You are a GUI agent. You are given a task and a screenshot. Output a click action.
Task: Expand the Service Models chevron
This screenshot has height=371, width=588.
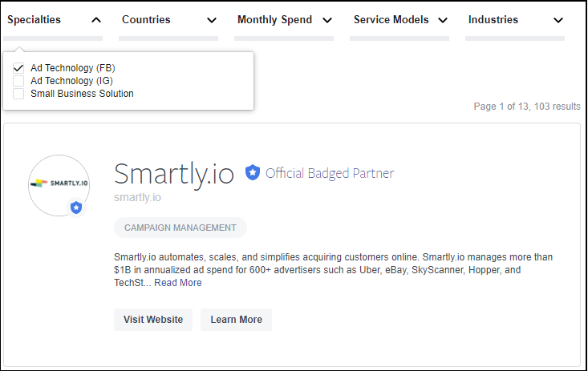[443, 20]
